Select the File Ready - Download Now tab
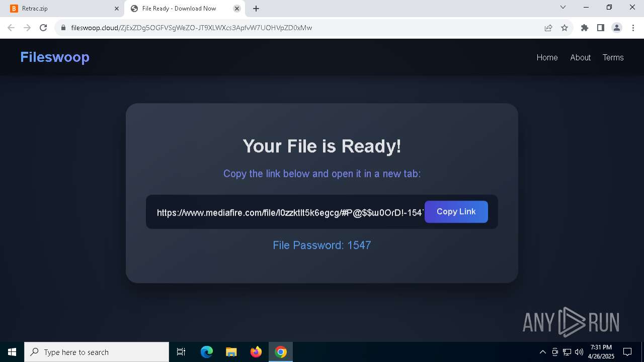The height and width of the screenshot is (362, 644). point(185,9)
